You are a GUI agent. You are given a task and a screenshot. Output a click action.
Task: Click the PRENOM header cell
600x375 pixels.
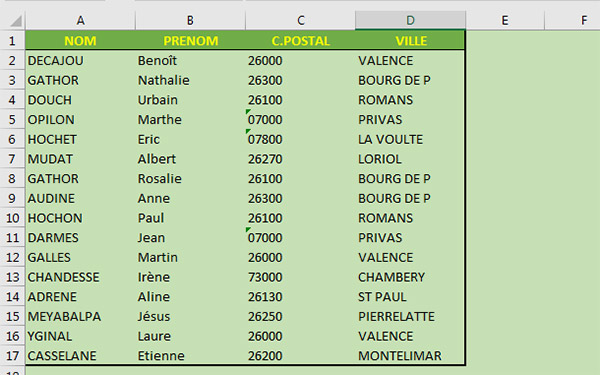click(190, 41)
